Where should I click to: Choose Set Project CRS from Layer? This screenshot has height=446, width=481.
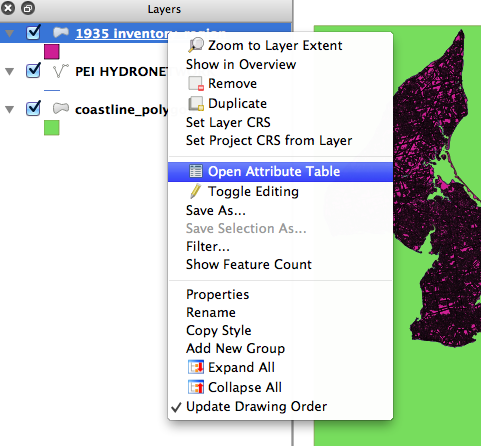pos(269,140)
